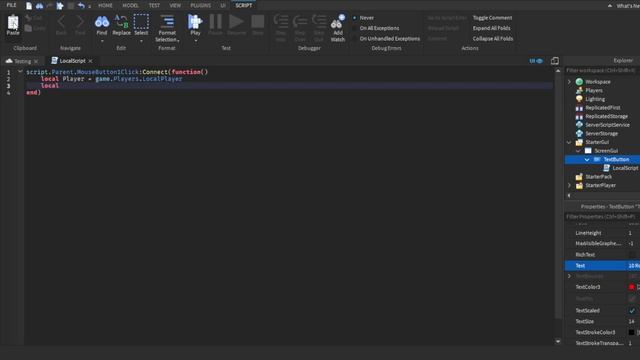
Task: Select the ScreenGui item in Explorer
Action: coord(606,151)
